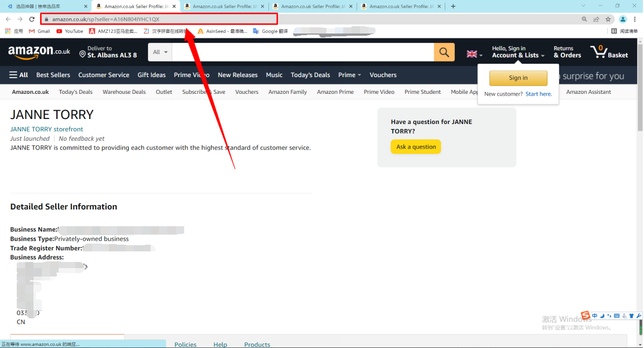Click the Amazon search input field
The height and width of the screenshot is (348, 644).
[x=302, y=52]
